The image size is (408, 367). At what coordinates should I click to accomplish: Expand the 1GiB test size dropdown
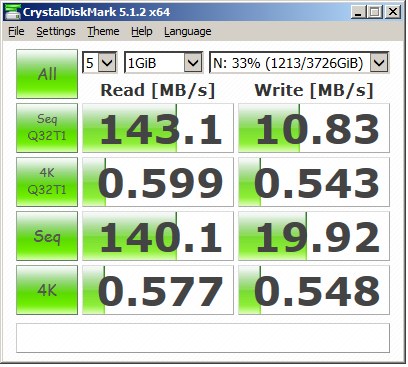click(x=163, y=62)
